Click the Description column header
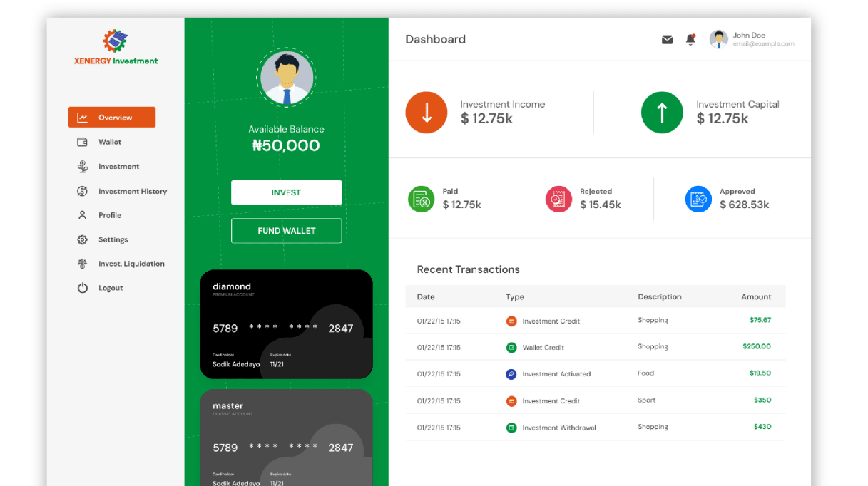 [660, 296]
